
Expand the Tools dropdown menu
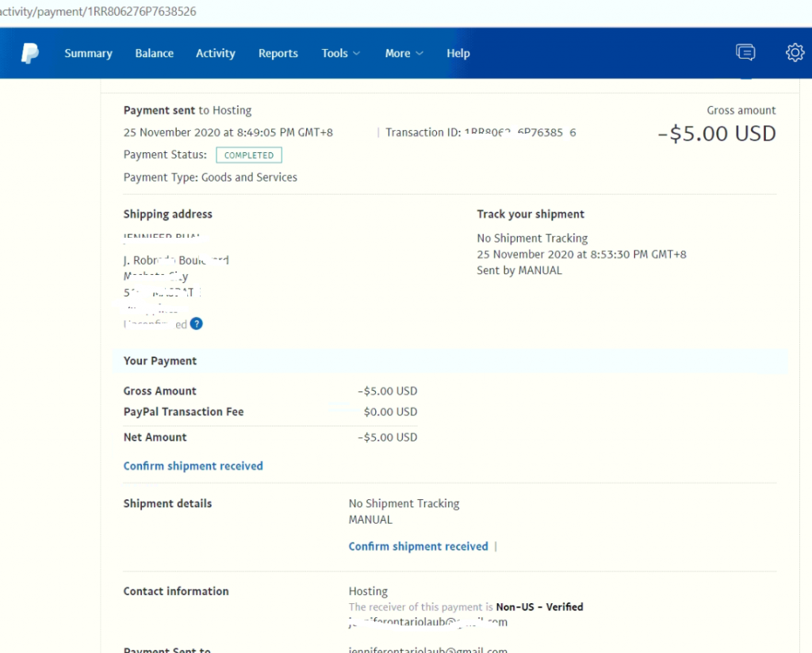click(341, 53)
